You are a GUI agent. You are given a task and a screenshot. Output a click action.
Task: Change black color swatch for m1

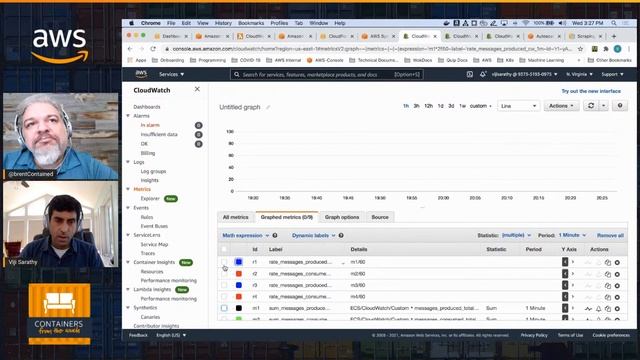(x=239, y=308)
